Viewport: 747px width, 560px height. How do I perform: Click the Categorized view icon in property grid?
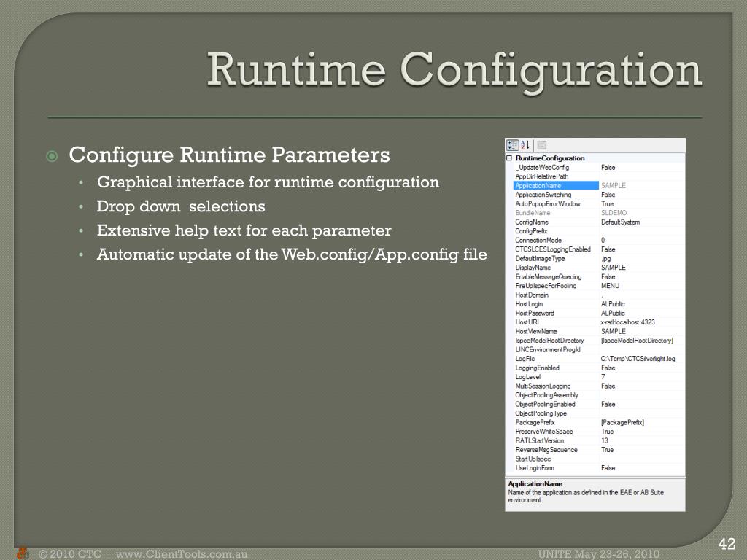(512, 145)
